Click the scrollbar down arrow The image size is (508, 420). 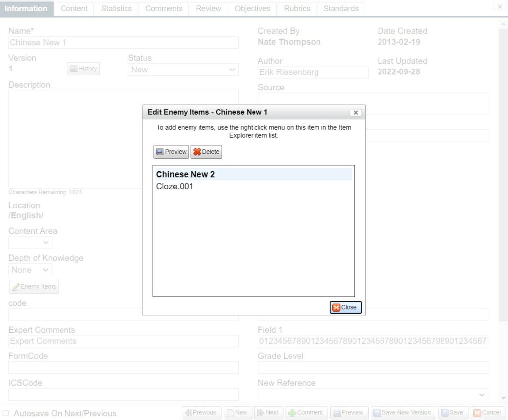tap(503, 398)
